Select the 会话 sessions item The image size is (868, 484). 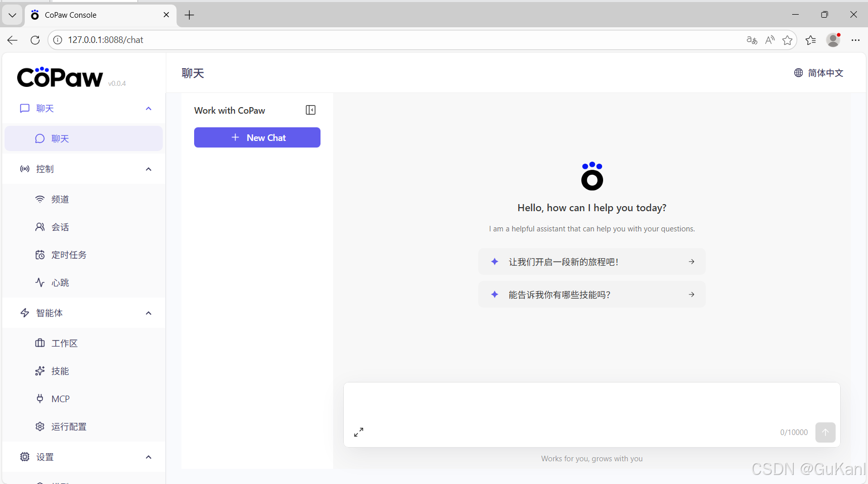pyautogui.click(x=59, y=227)
